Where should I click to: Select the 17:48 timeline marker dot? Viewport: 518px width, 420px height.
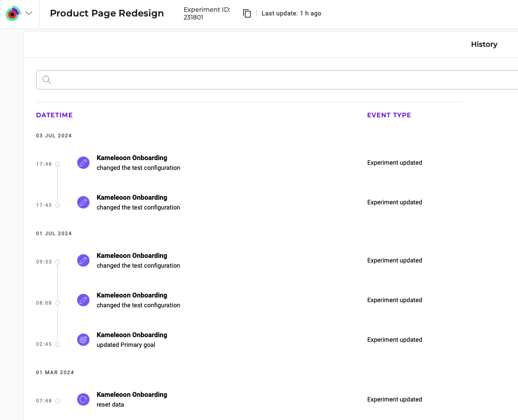[x=58, y=164]
